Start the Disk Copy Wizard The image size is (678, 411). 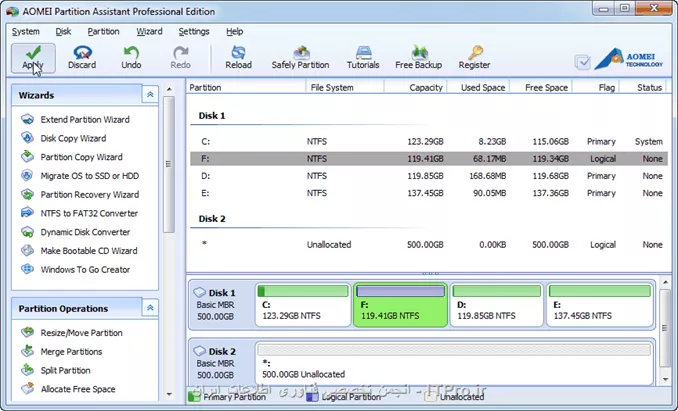tap(73, 138)
